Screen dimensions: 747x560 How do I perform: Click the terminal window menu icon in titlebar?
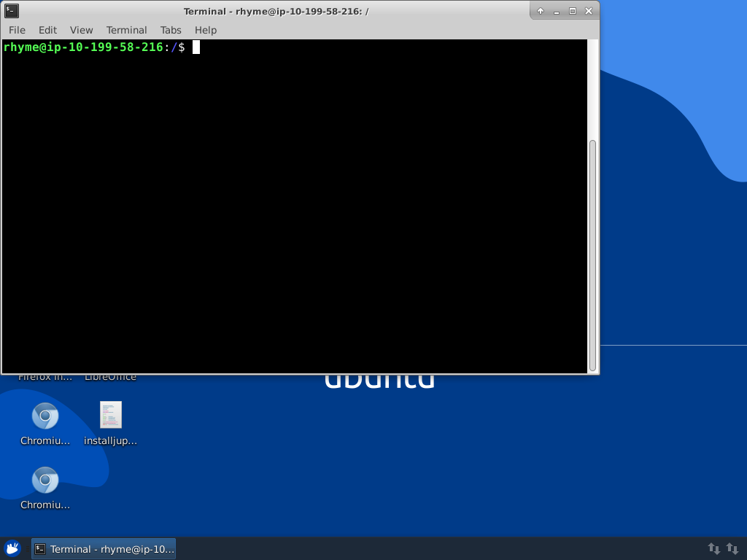coord(12,11)
